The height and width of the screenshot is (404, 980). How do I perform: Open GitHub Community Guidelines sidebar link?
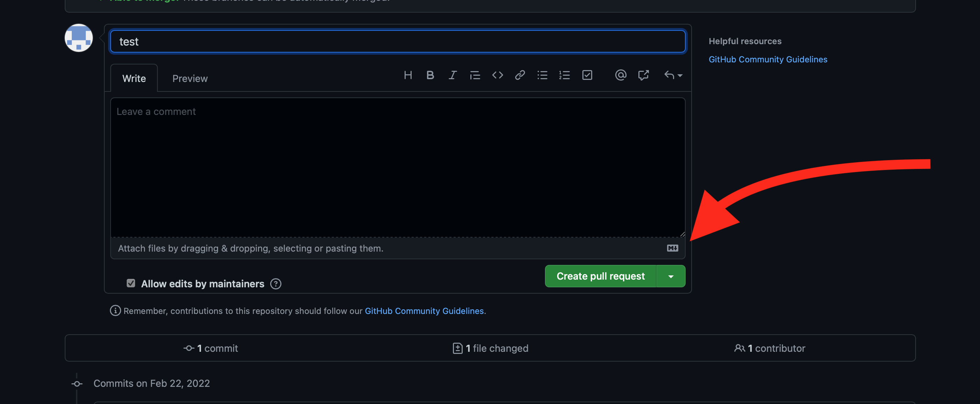click(768, 60)
